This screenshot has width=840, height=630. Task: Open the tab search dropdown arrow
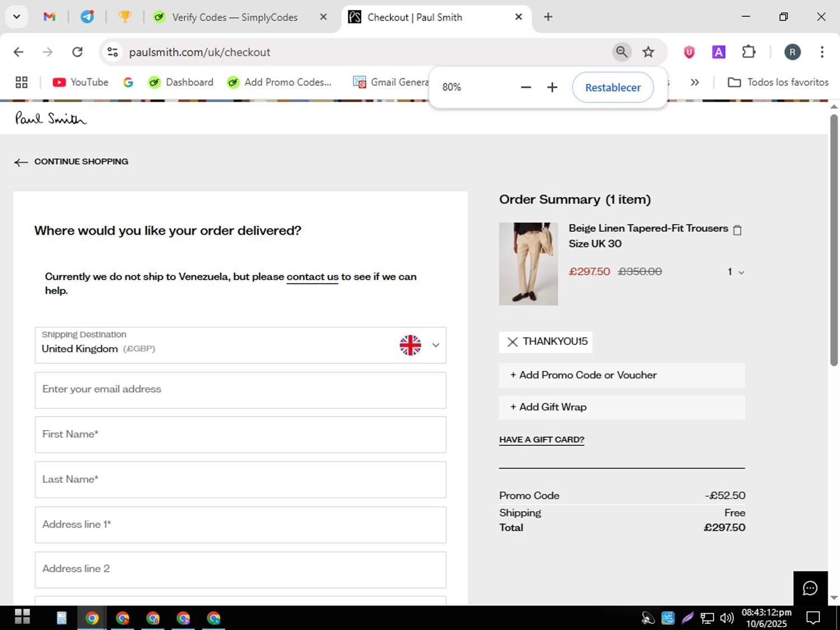[17, 17]
